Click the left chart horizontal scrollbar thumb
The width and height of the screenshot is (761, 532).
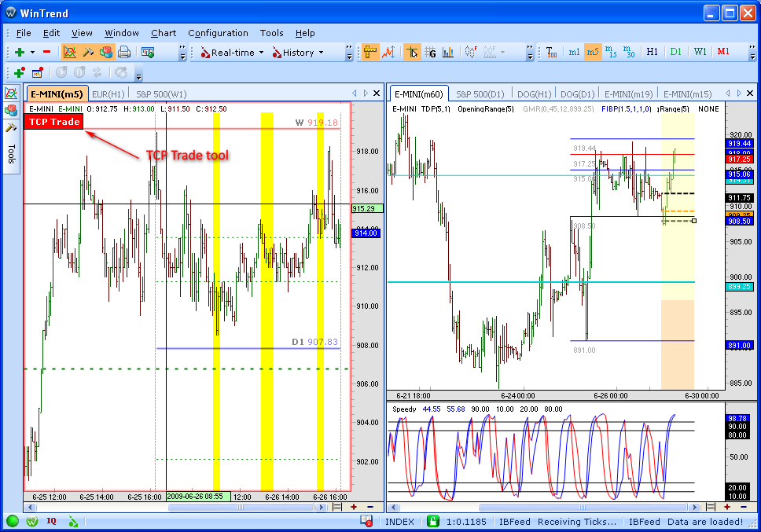click(x=241, y=508)
